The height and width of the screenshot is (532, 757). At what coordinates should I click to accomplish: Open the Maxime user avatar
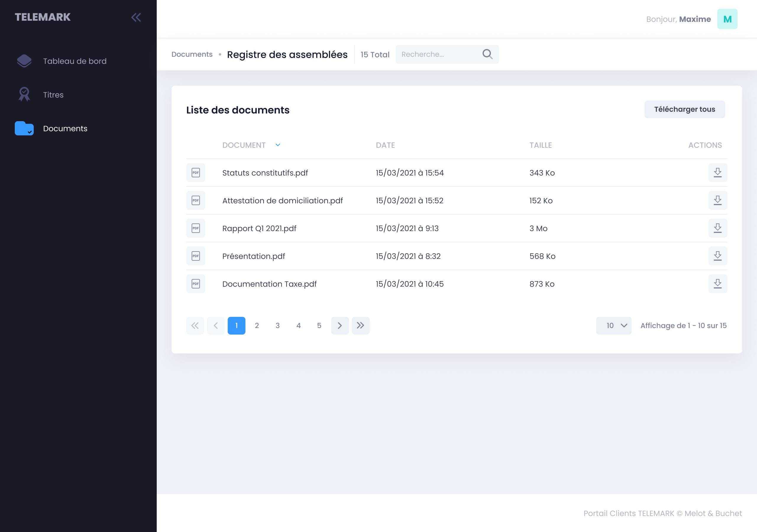(727, 19)
